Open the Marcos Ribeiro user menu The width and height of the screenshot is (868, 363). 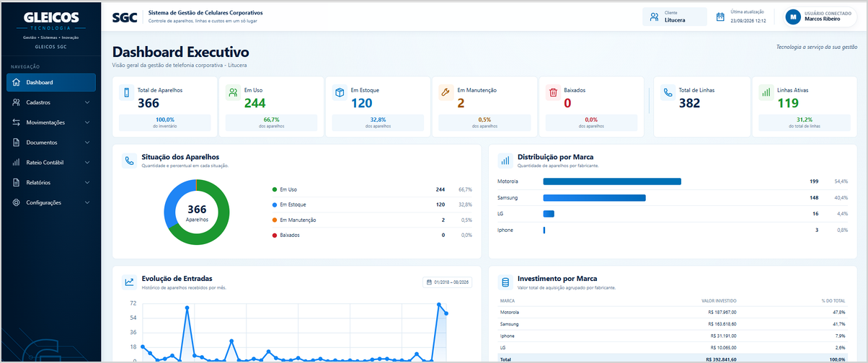coord(820,17)
